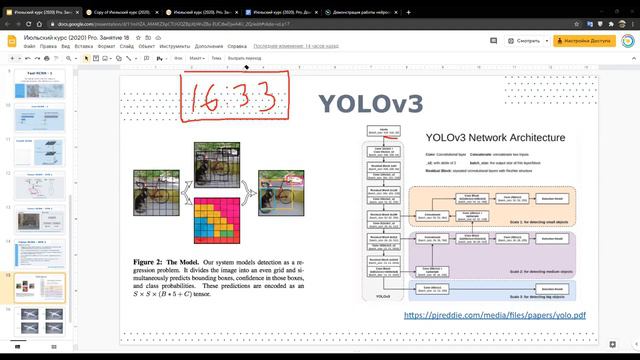640x360 pixels.
Task: Star the presentation title
Action: click(x=138, y=38)
